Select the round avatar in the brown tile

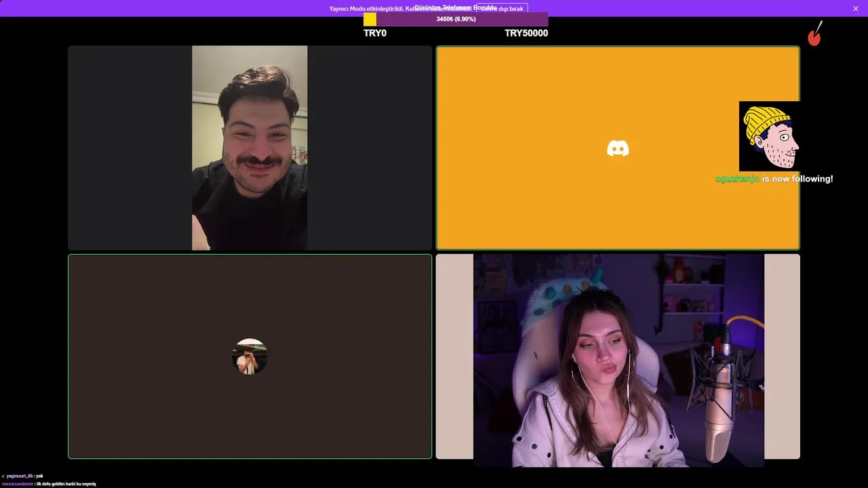[x=250, y=357]
